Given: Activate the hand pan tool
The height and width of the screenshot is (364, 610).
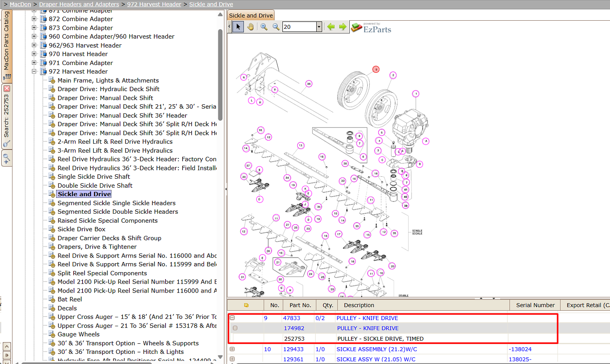Looking at the screenshot, I should (x=251, y=27).
